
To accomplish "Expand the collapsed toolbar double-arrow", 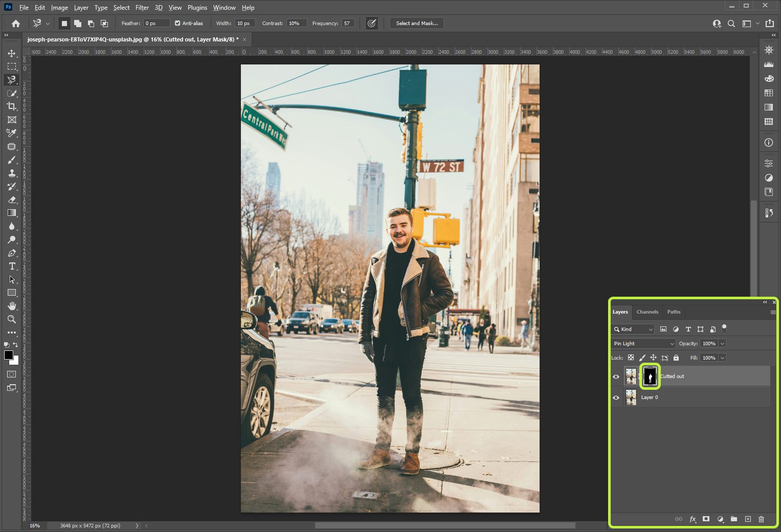I will coord(6,35).
